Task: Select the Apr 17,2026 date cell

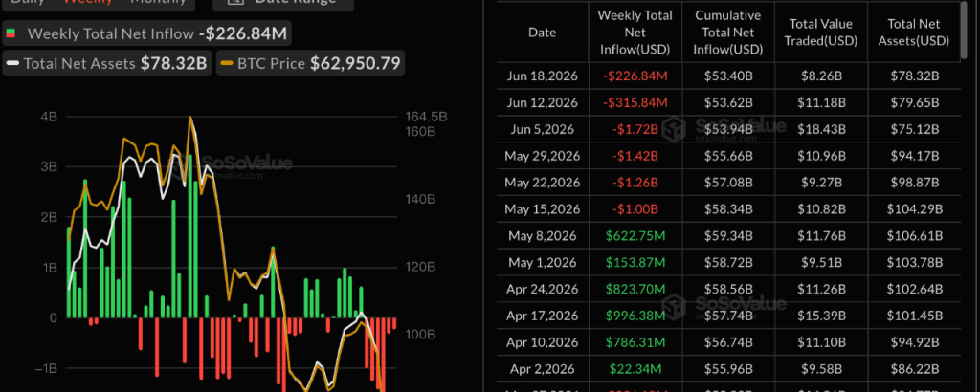Action: click(543, 316)
